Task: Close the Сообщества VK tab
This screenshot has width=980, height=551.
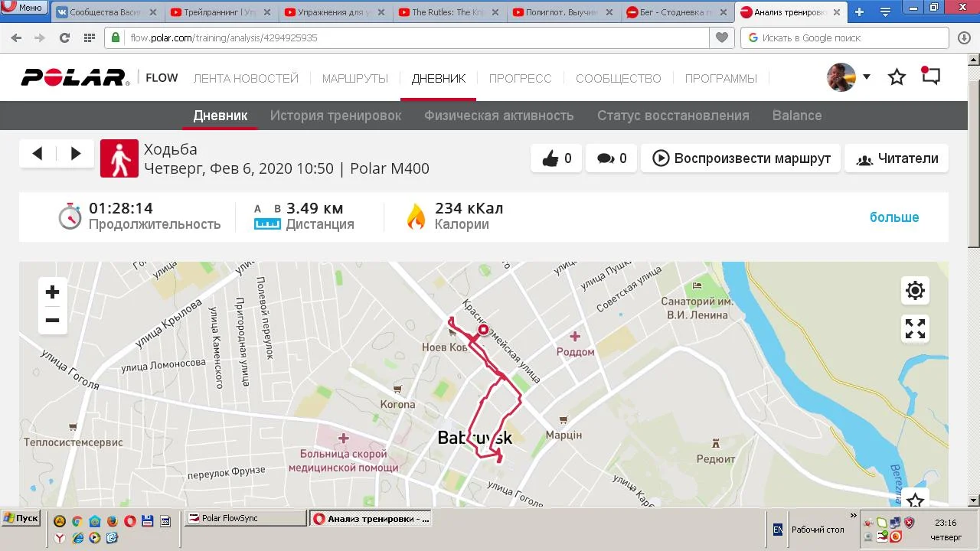Action: (153, 12)
